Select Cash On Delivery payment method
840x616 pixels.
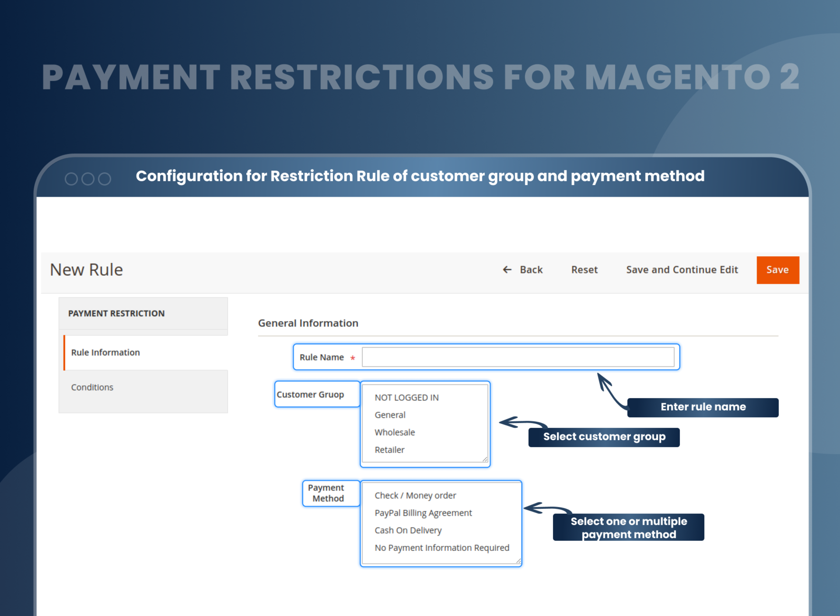tap(408, 530)
